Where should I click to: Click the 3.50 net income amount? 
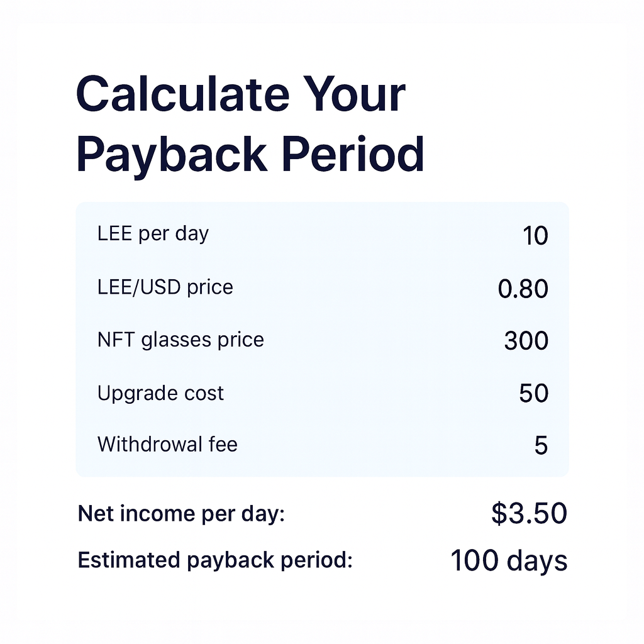pos(537,514)
